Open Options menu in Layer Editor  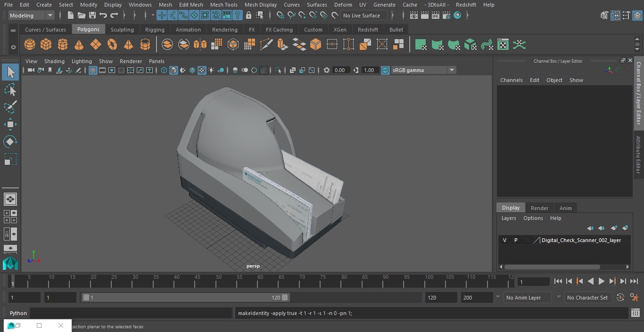pyautogui.click(x=533, y=218)
